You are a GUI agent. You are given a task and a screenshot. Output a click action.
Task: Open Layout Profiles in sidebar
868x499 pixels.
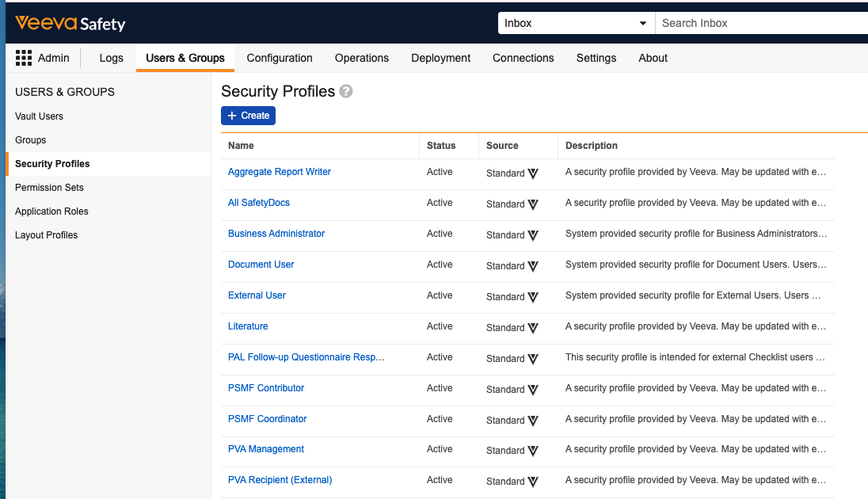[x=46, y=235]
